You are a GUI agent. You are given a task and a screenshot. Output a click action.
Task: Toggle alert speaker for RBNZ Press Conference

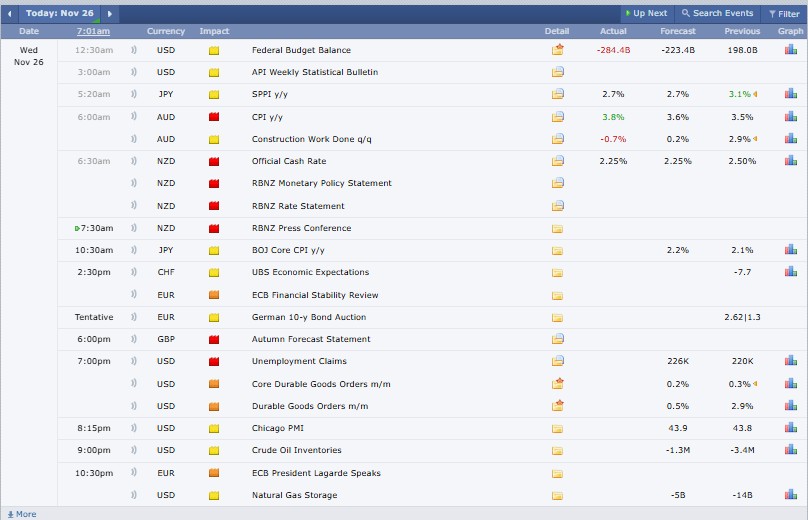coord(134,228)
